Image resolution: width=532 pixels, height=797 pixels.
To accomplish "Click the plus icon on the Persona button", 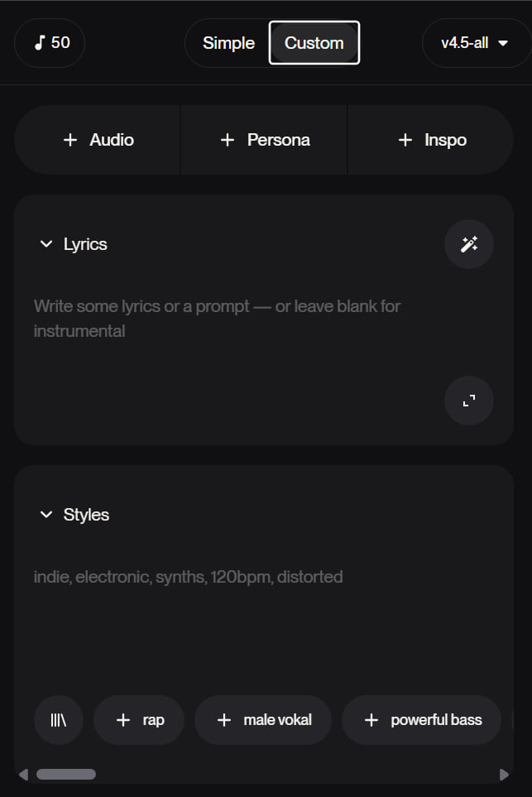I will [227, 140].
